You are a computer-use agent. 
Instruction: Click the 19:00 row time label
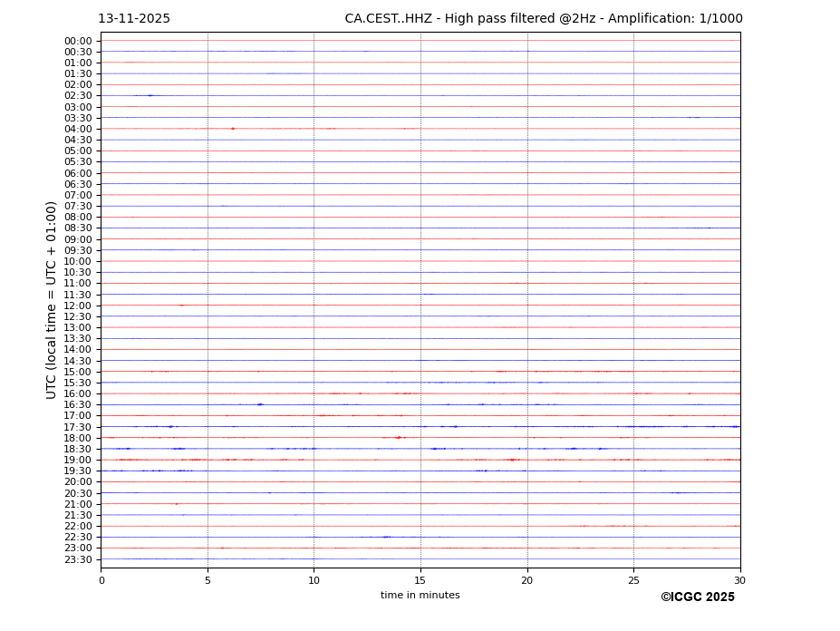78,460
